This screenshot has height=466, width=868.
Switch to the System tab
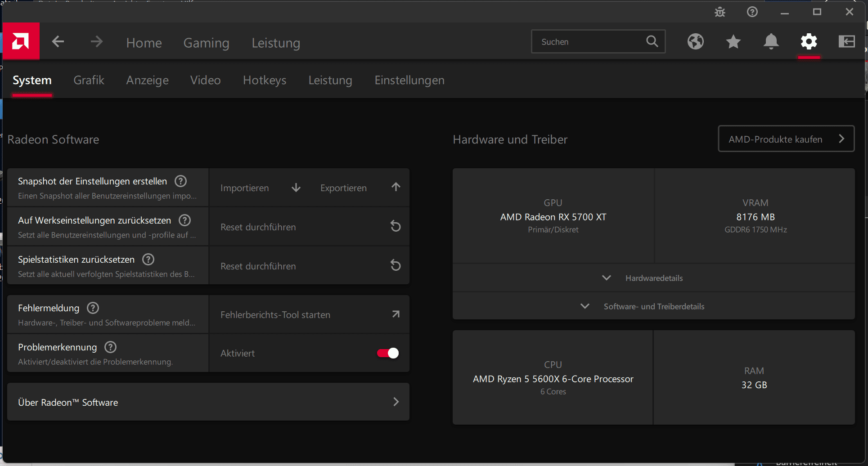tap(32, 80)
